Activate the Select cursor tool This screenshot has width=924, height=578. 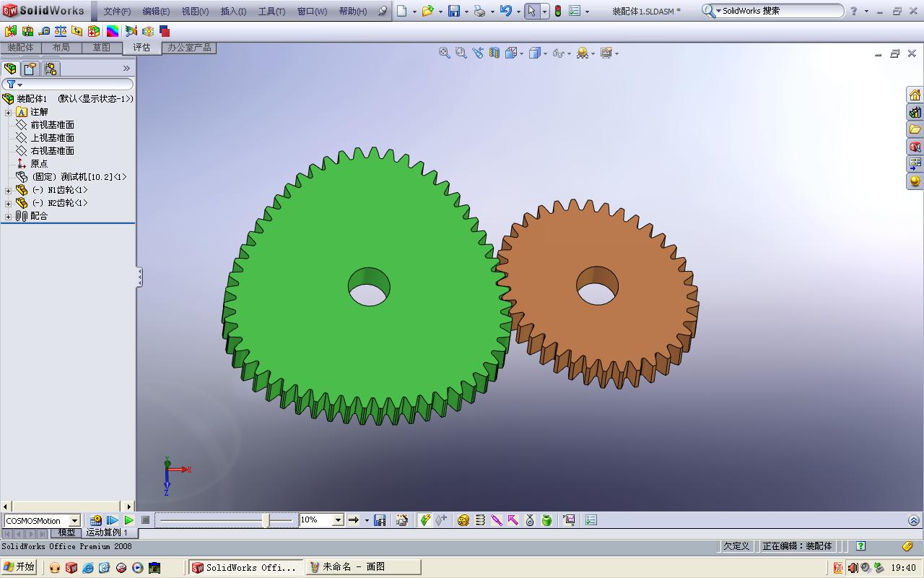532,11
